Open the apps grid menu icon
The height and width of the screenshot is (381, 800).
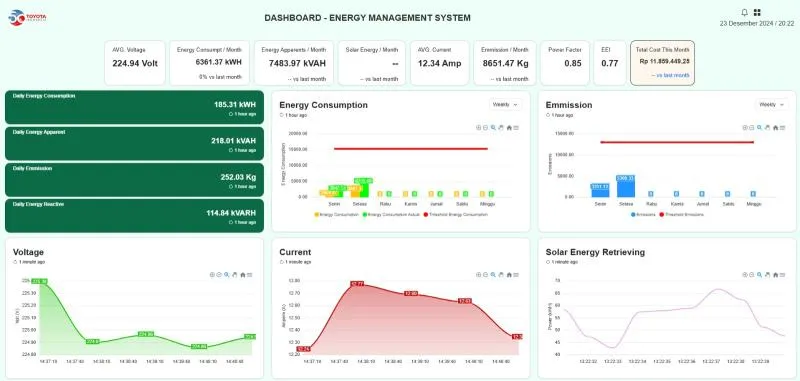coord(757,12)
